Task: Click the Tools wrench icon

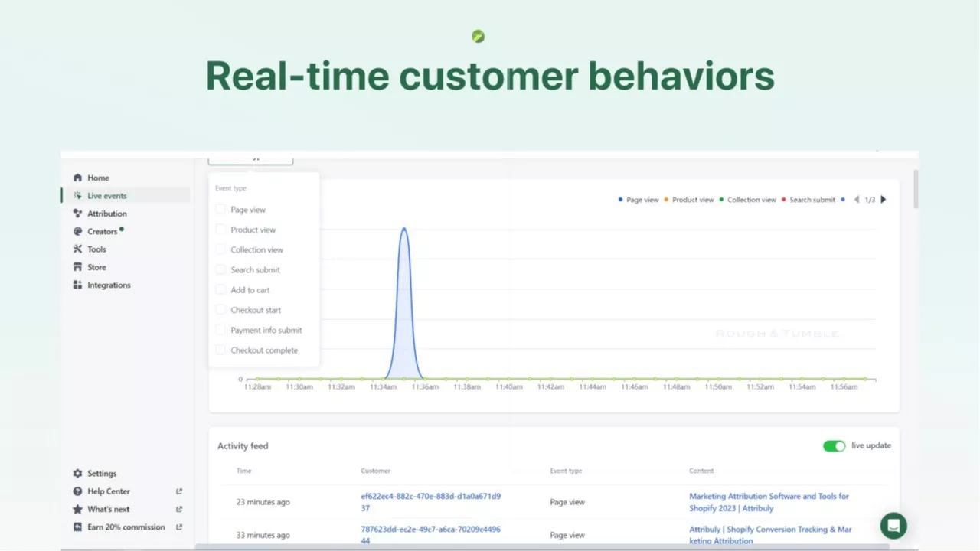Action: click(x=77, y=249)
